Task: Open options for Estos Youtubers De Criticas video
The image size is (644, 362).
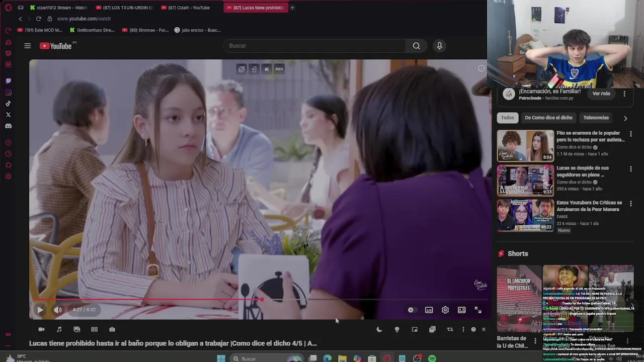Action: click(x=631, y=204)
